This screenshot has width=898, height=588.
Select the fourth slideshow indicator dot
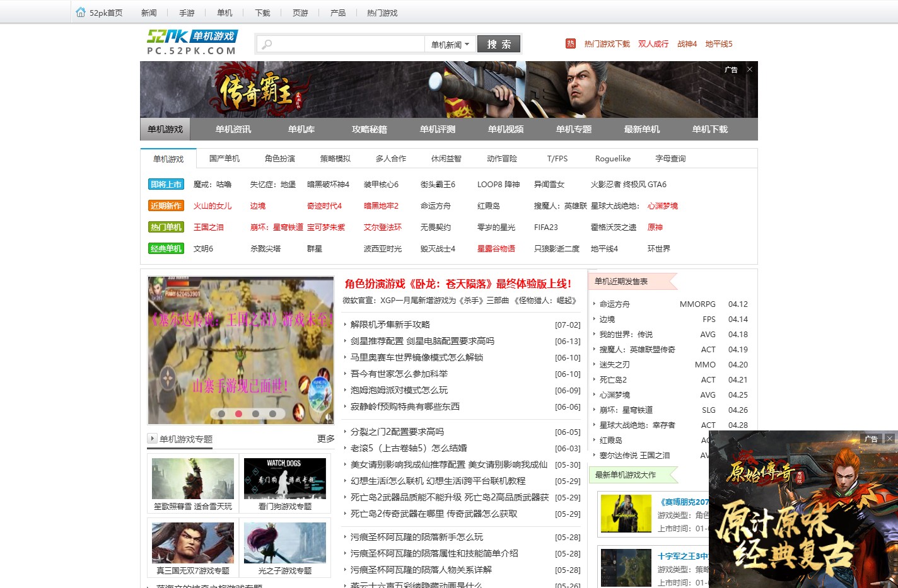[272, 414]
